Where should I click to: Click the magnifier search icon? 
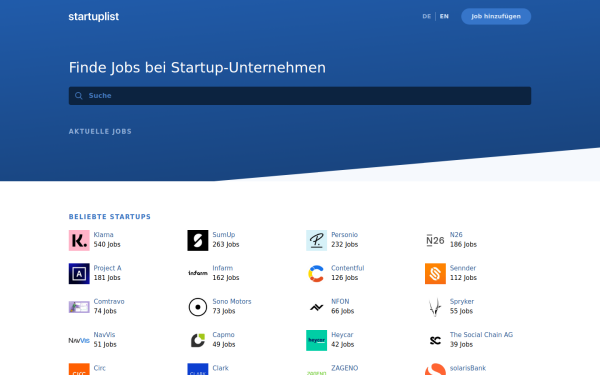78,96
